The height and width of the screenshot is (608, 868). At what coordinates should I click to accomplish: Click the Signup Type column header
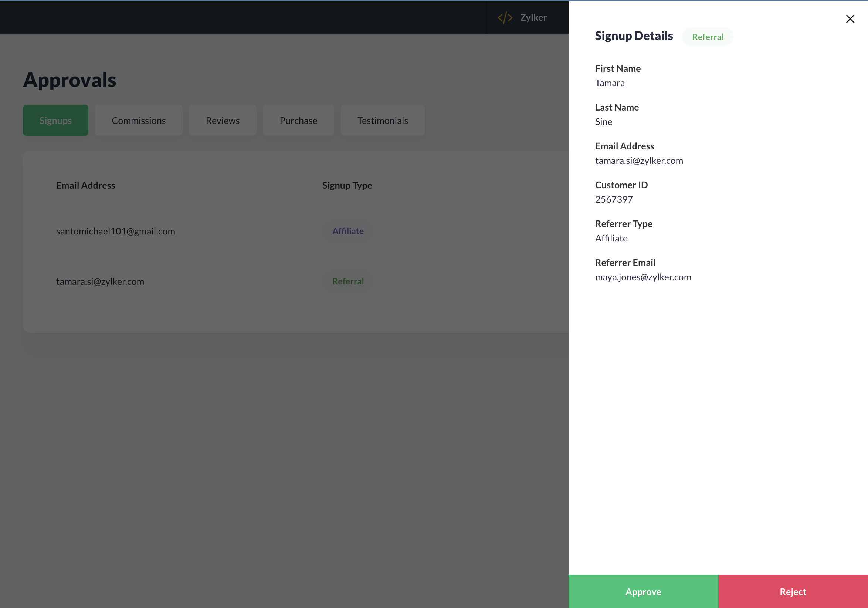(347, 185)
